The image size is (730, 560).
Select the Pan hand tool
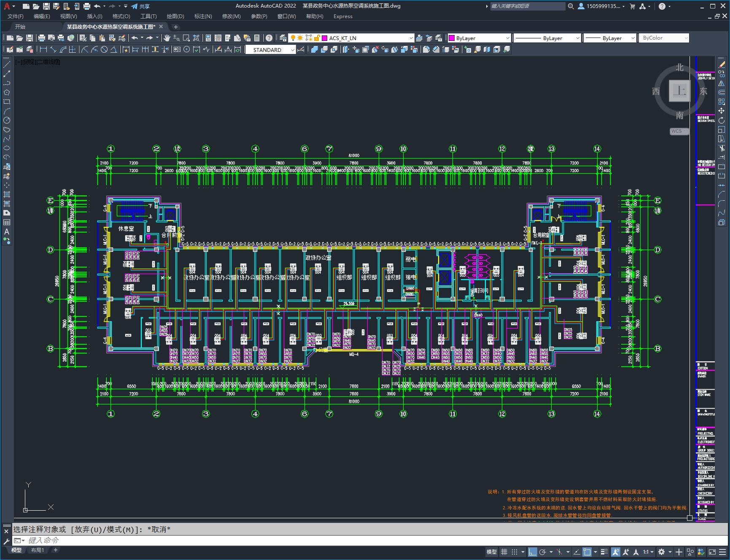(167, 38)
